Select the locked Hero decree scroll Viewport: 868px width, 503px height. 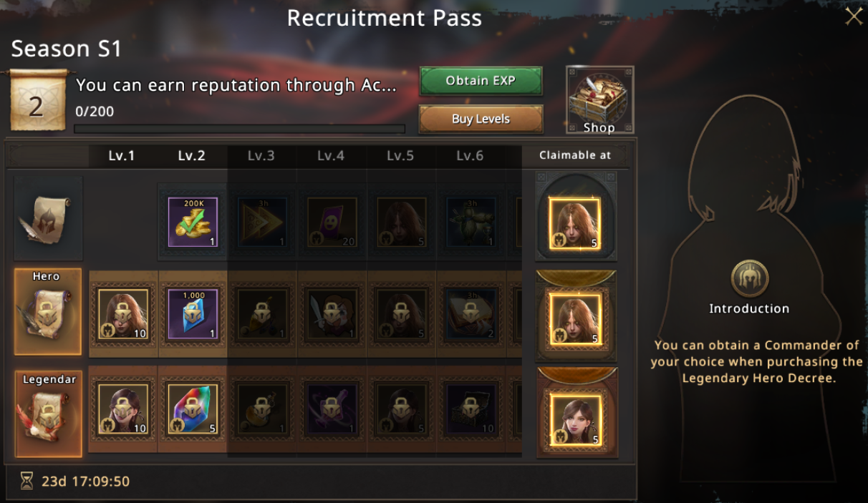pos(48,312)
